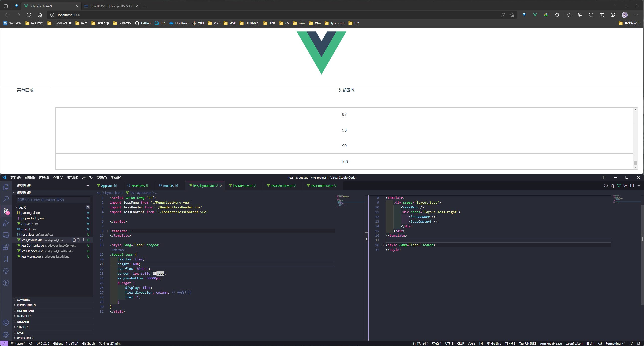Open Remote Explorer icon in activity bar
The image size is (644, 346).
click(x=6, y=235)
